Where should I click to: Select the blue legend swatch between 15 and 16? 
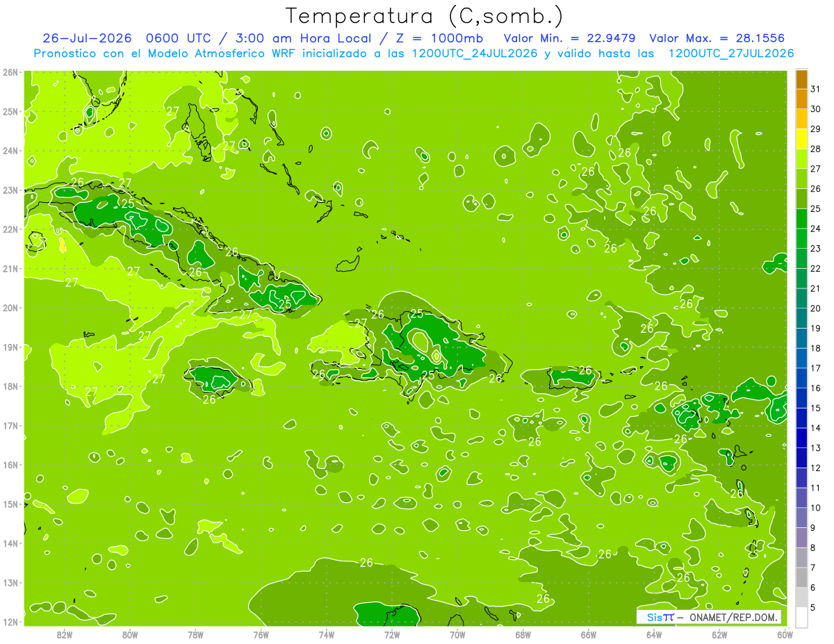pos(801,398)
